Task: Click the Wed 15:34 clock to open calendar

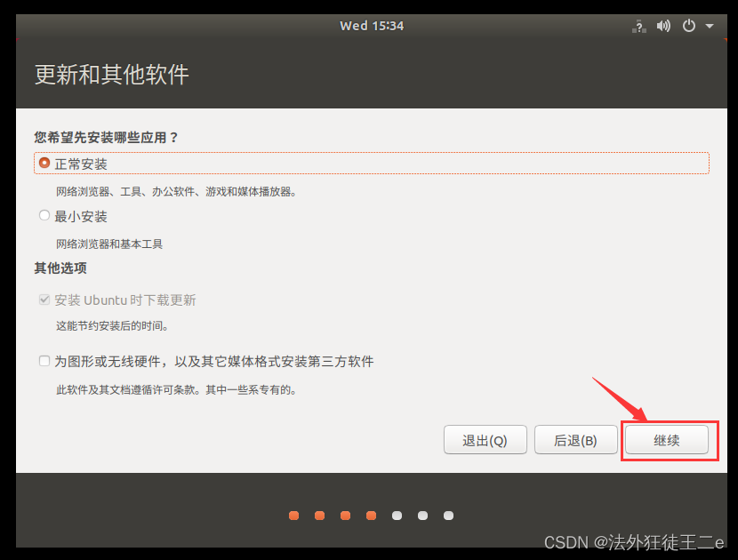Action: (372, 26)
